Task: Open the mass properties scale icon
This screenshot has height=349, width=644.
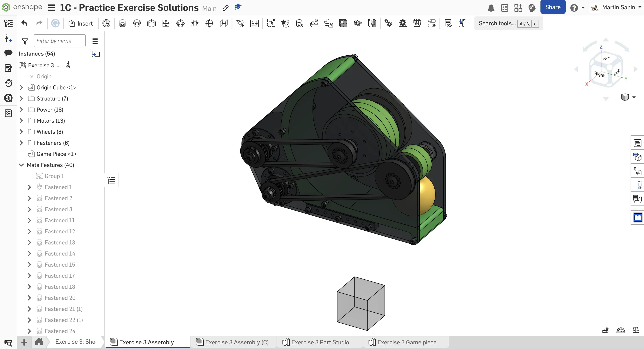Action: click(635, 330)
